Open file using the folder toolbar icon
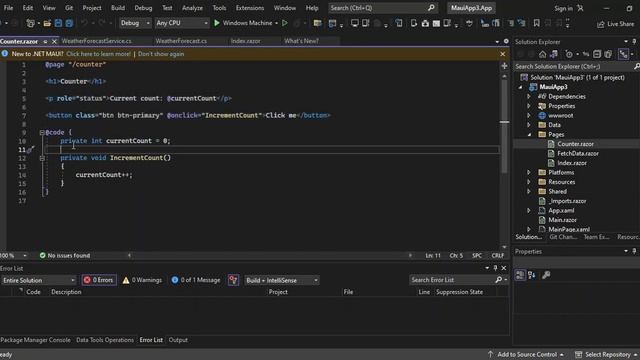The width and height of the screenshot is (640, 360). tap(47, 23)
